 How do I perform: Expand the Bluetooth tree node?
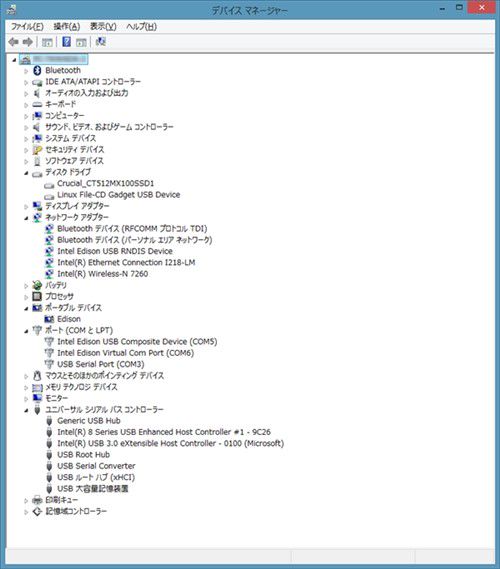tap(26, 71)
